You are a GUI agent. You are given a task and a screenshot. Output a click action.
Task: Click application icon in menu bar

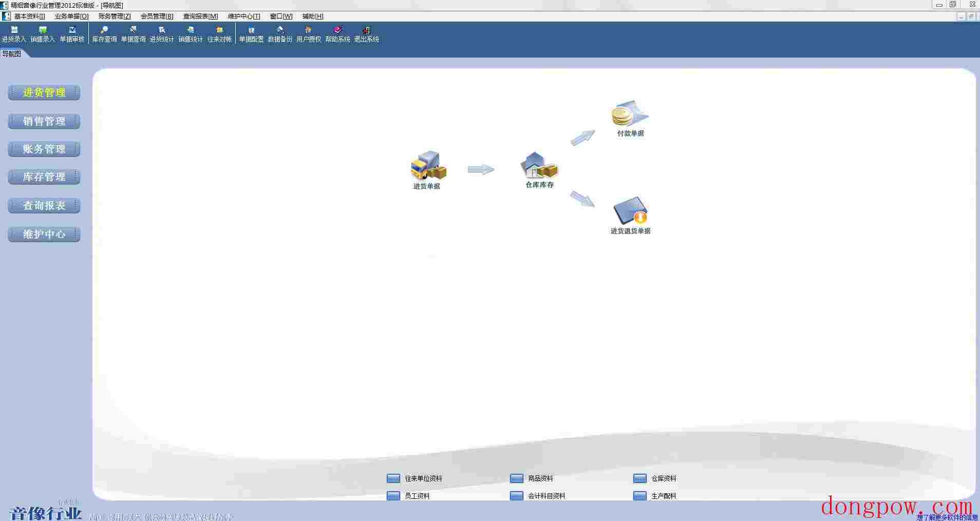point(6,16)
